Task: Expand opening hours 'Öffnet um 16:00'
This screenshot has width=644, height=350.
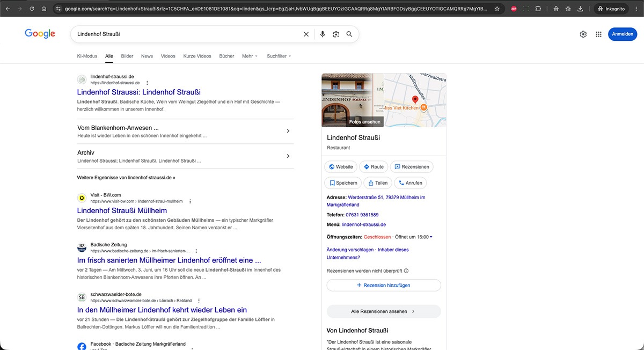Action: pos(414,237)
